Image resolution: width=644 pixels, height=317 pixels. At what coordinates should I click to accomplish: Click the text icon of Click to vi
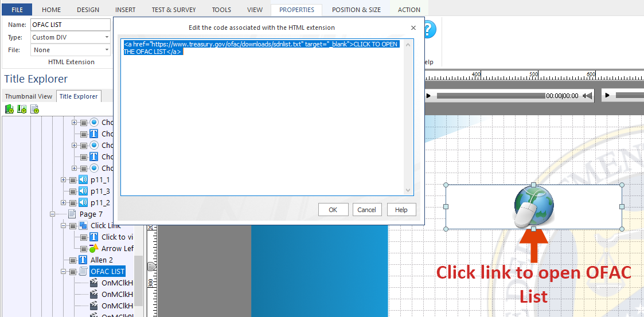(x=93, y=237)
